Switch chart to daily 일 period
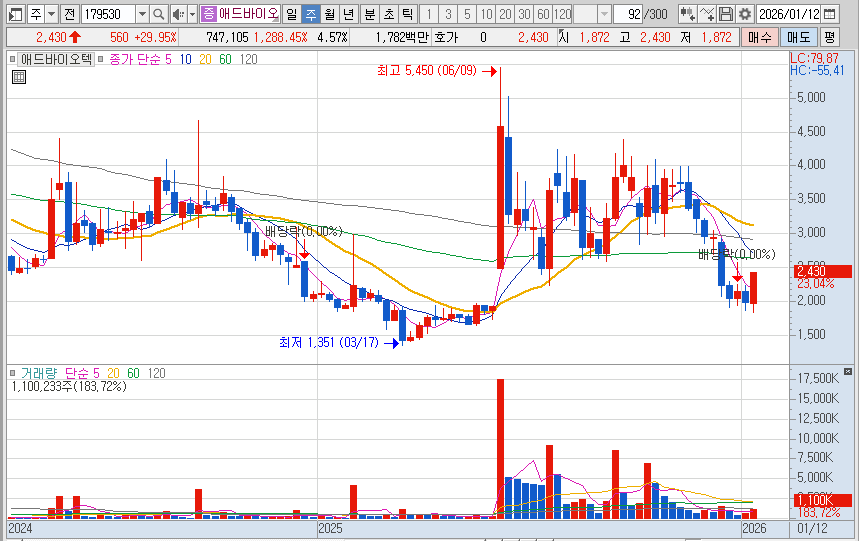859x541 pixels. click(x=292, y=14)
